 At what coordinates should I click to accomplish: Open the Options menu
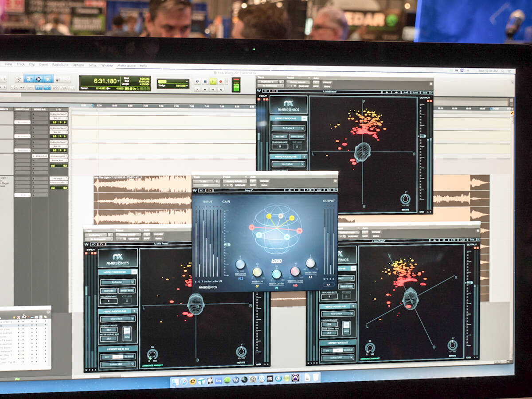(x=78, y=65)
